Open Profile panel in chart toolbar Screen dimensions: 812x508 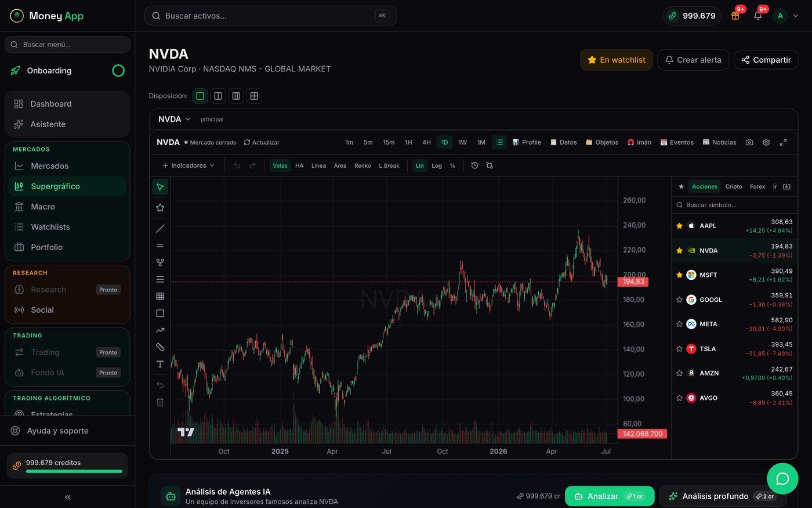pyautogui.click(x=527, y=142)
